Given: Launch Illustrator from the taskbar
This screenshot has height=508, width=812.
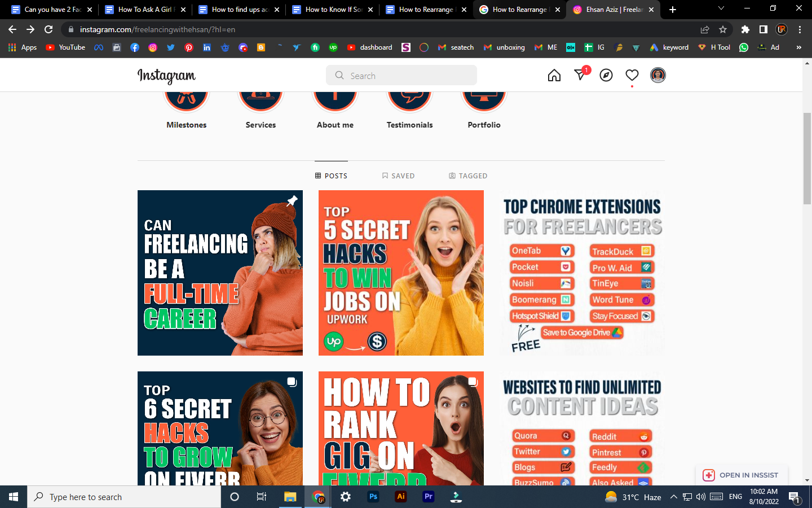Looking at the screenshot, I should click(401, 497).
